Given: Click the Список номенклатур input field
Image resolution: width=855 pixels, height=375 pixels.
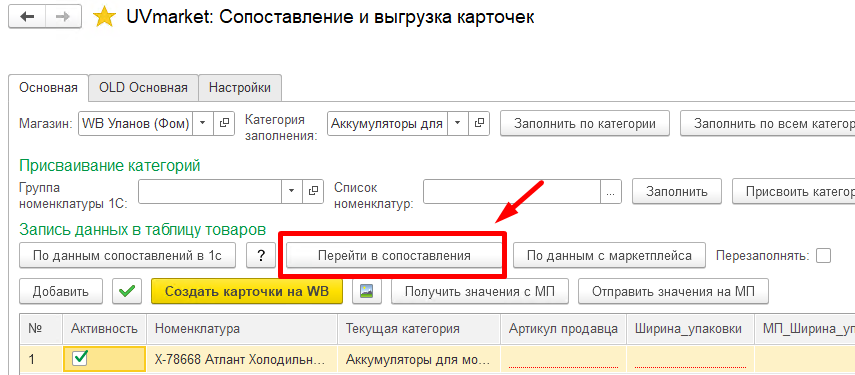Looking at the screenshot, I should [x=511, y=191].
